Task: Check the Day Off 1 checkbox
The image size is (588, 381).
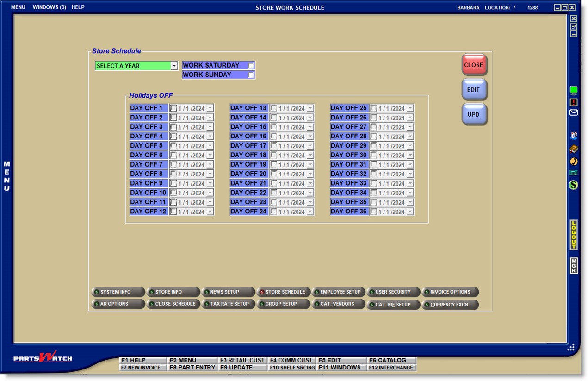Action: point(173,108)
